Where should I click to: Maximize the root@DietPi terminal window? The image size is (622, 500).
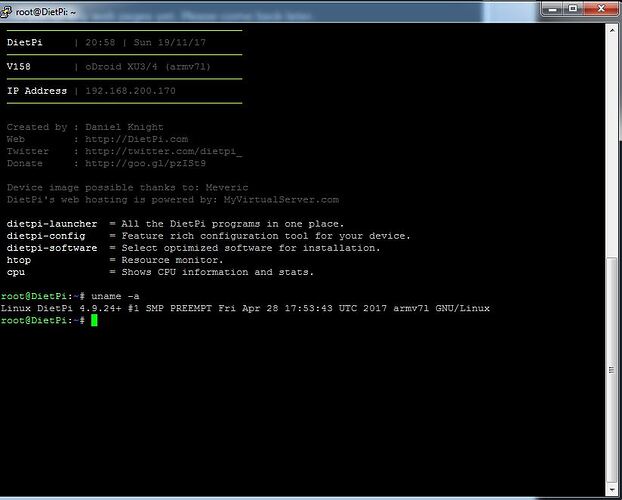tap(573, 9)
